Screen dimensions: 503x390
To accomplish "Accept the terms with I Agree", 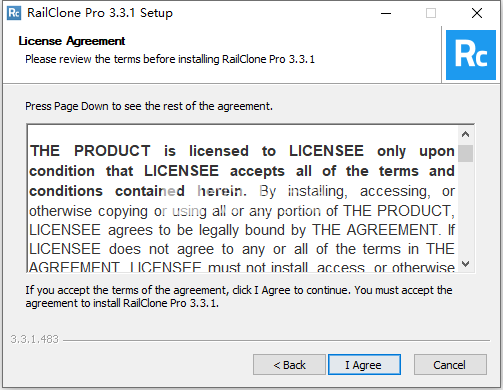I will click(364, 365).
